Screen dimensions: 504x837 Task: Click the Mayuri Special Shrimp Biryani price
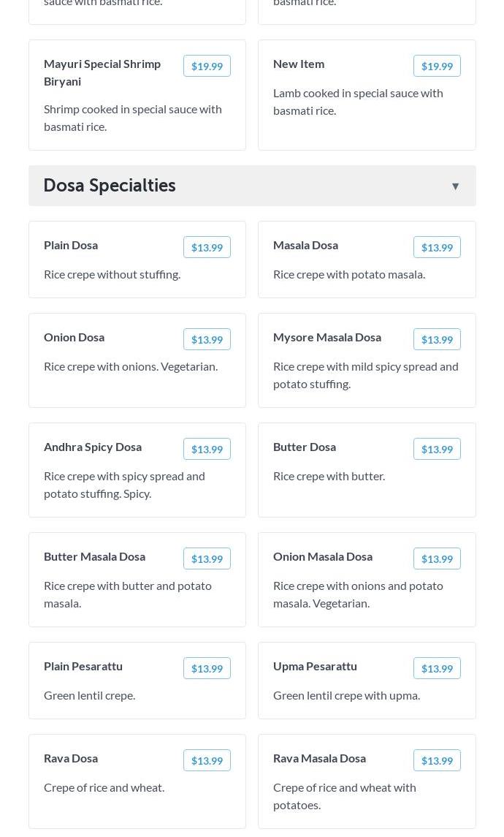pyautogui.click(x=207, y=66)
